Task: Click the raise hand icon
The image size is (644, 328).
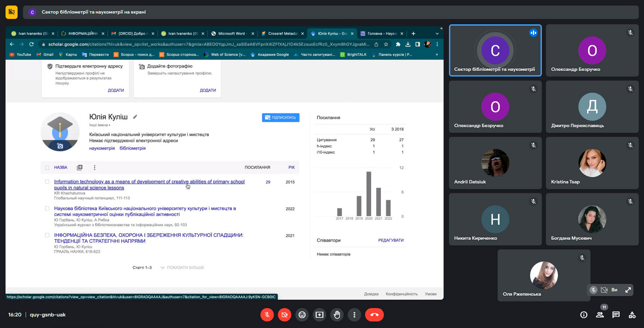Action: pos(337,315)
